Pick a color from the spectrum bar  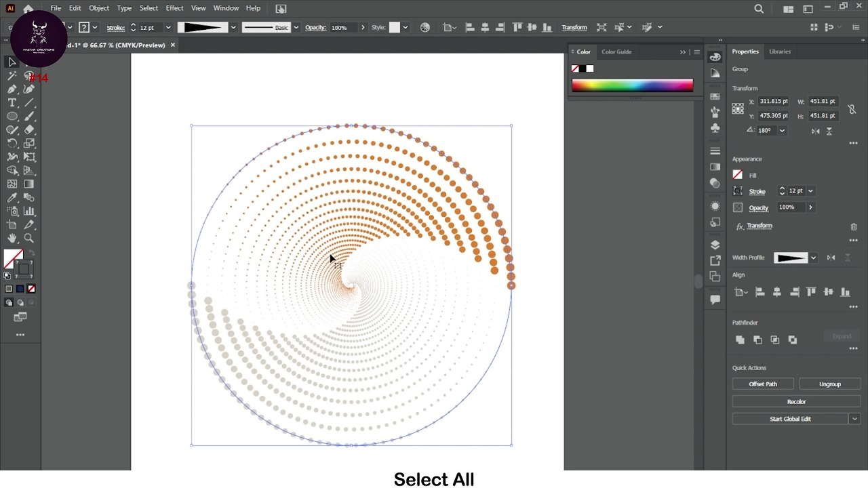(x=632, y=85)
